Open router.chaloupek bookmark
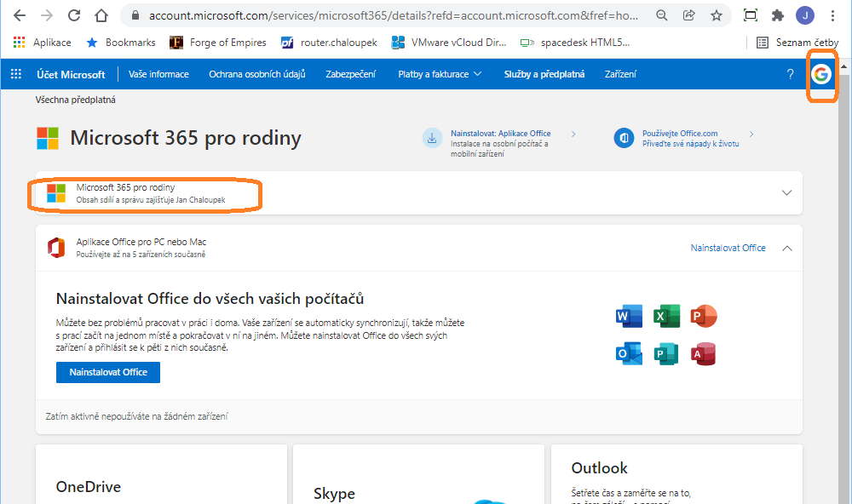This screenshot has height=504, width=852. 329,43
